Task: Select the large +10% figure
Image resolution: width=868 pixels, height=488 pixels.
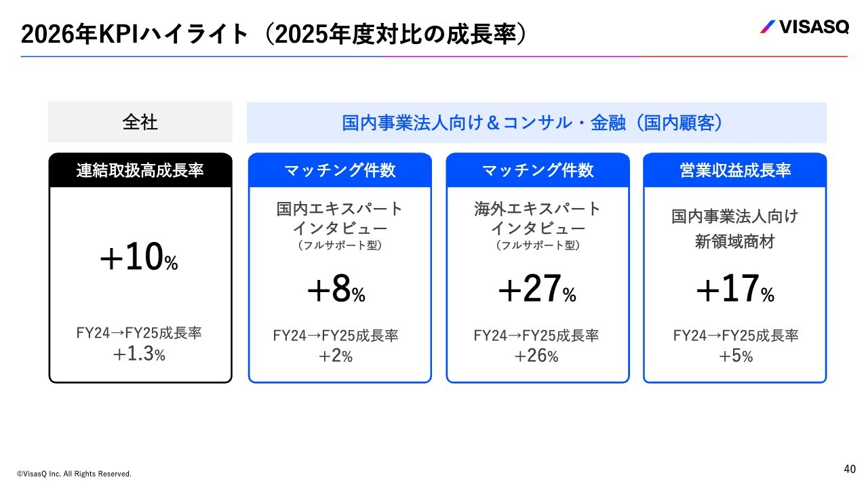Action: [x=139, y=259]
